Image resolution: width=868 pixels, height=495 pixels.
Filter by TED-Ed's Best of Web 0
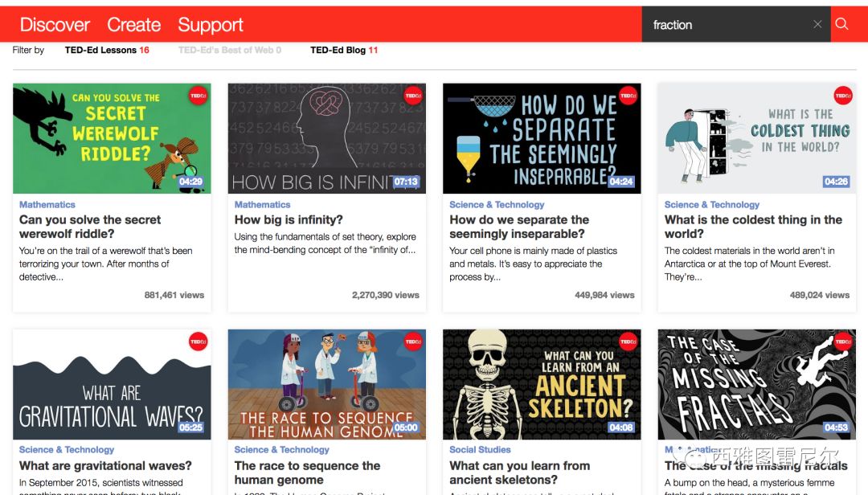(x=230, y=50)
